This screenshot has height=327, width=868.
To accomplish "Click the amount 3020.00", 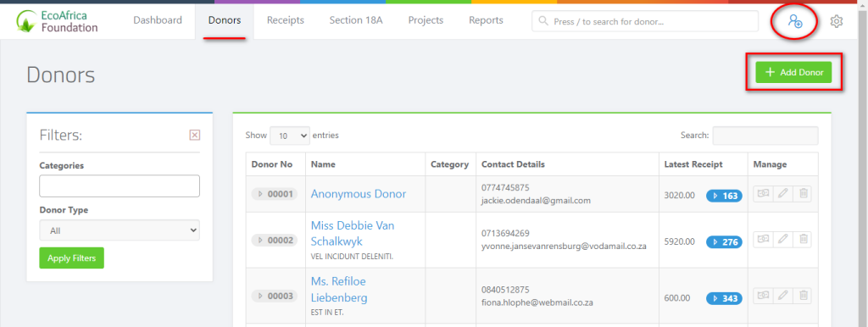I will pos(679,196).
